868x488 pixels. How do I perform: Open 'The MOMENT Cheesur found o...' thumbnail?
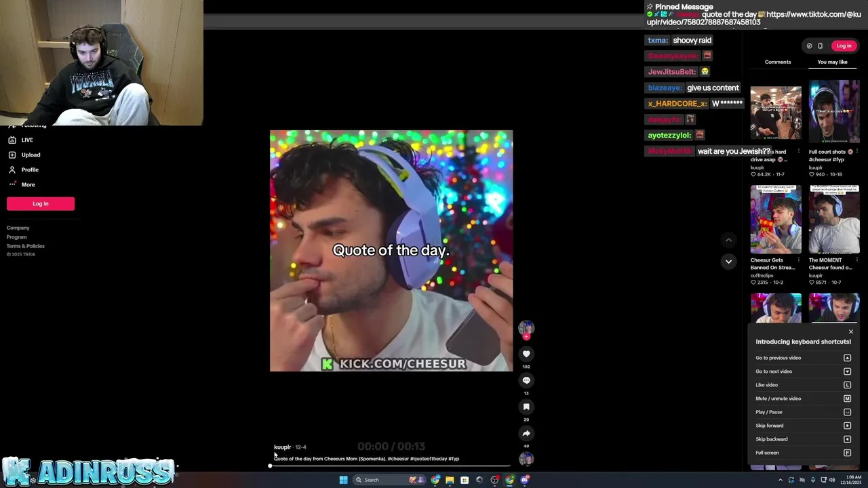834,219
